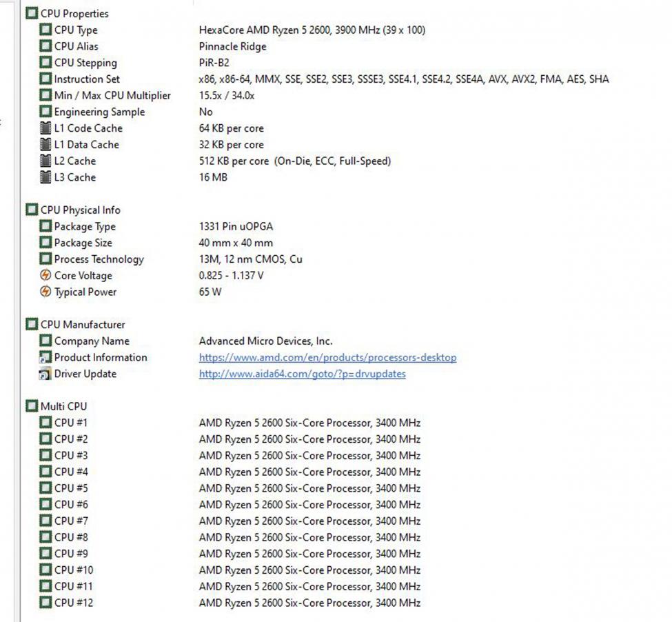
Task: Select the Min / Max CPU Multiplier row
Action: click(112, 96)
